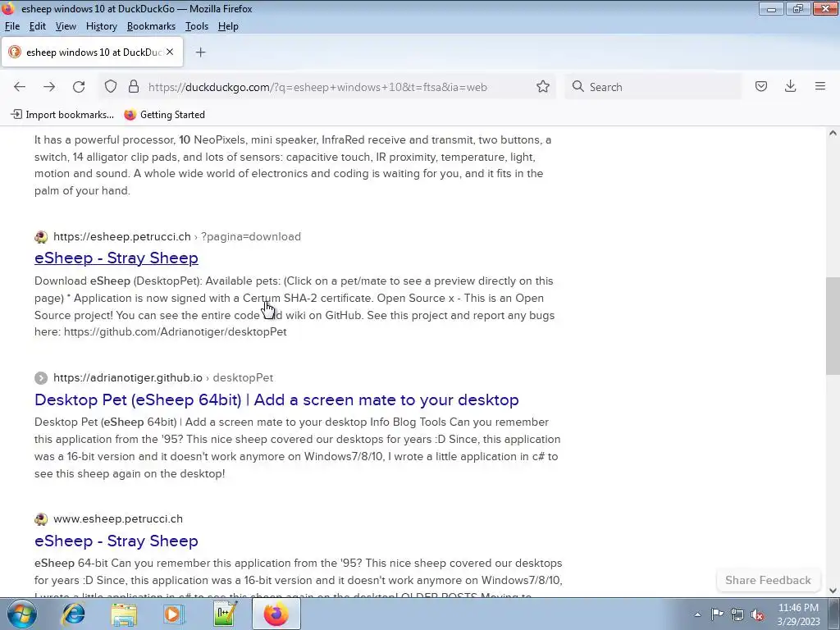840x630 pixels.
Task: Click muted volume speaker tray icon
Action: pyautogui.click(x=757, y=614)
